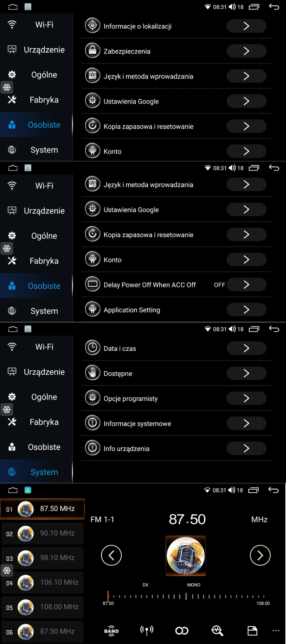This screenshot has height=644, width=286.
Task: Click the hand icon beside Dostępne
Action: (x=93, y=373)
